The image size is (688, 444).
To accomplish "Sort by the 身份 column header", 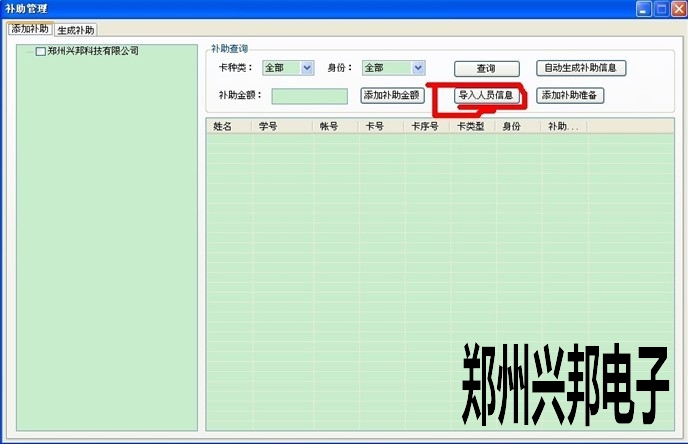I will (x=518, y=126).
